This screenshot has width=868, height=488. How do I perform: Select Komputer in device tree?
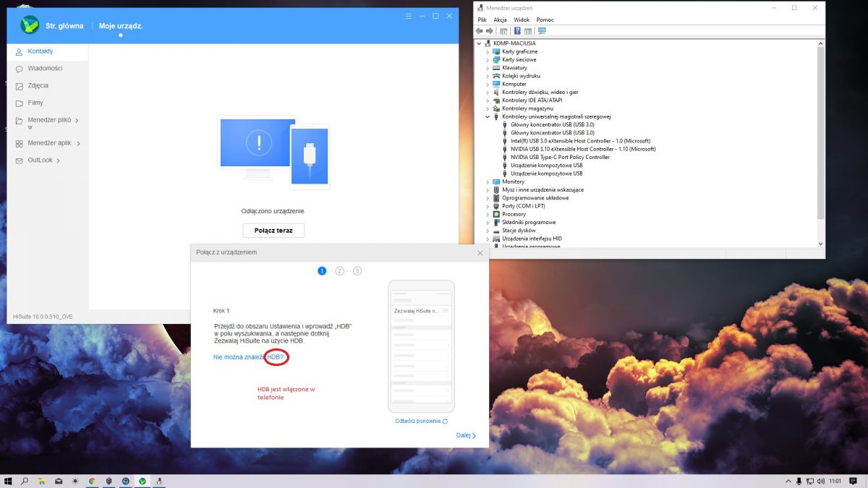tap(514, 84)
